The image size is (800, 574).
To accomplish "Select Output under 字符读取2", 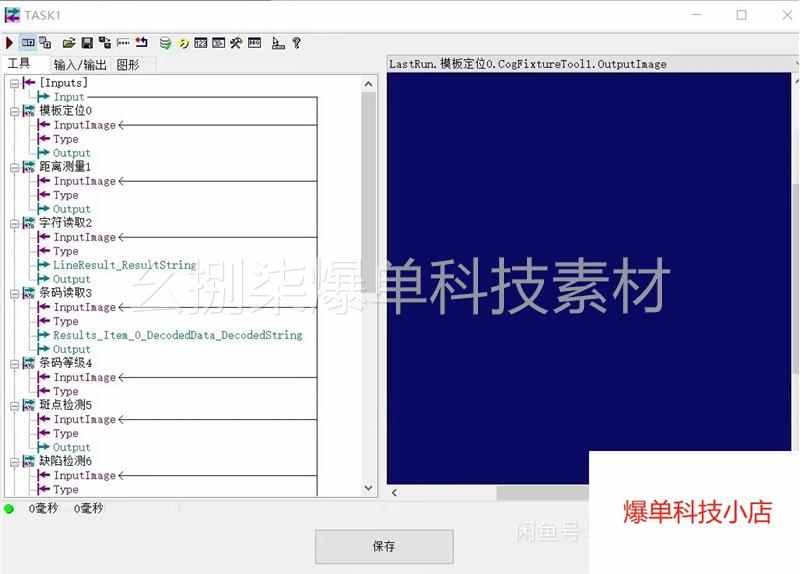I will 71,279.
